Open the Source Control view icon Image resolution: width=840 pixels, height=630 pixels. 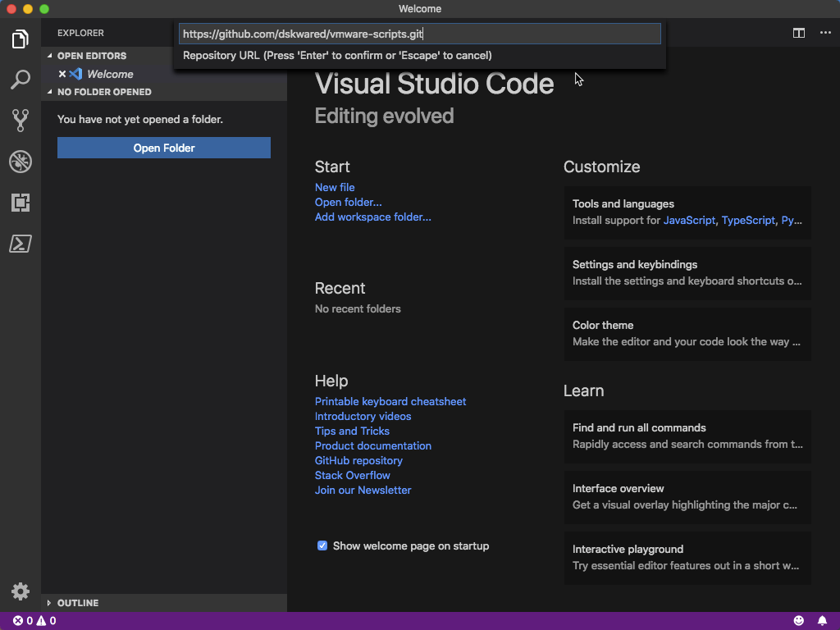click(21, 121)
